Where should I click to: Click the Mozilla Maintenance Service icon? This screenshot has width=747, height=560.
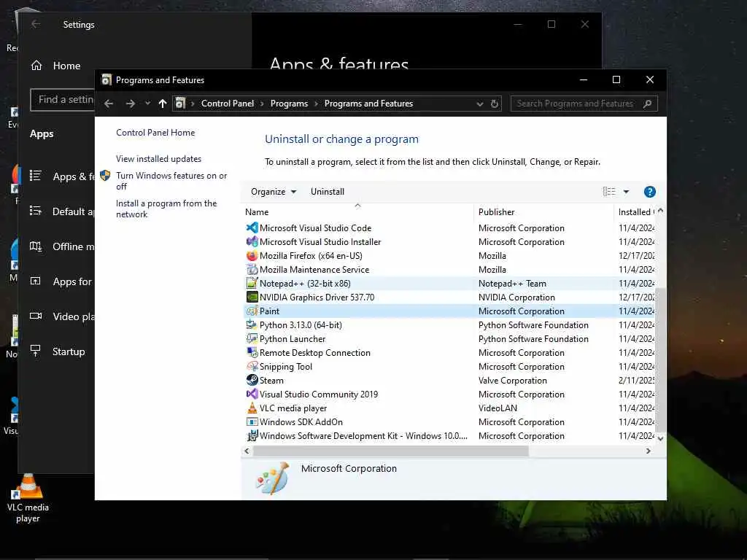252,270
